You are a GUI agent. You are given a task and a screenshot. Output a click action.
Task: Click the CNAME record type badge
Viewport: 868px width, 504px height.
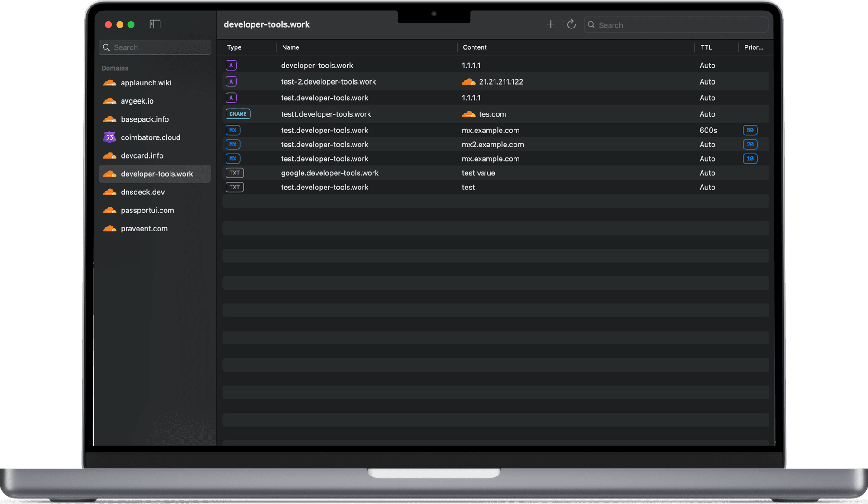(238, 114)
